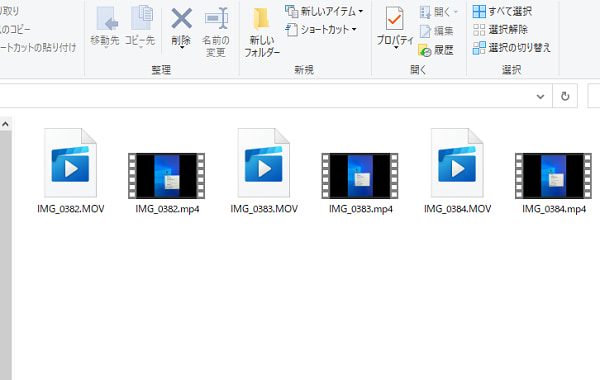Open the 新しいアイテム menu
This screenshot has height=380, width=600.
click(324, 11)
